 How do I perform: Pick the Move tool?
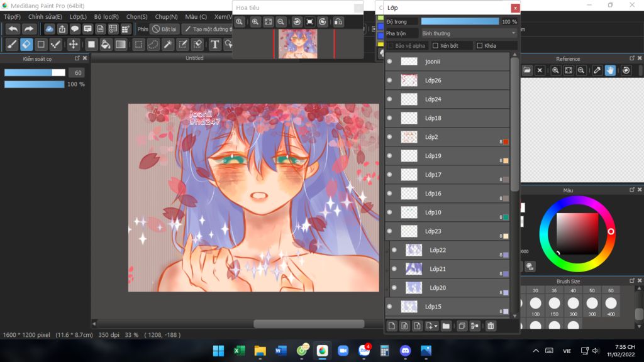(x=74, y=45)
